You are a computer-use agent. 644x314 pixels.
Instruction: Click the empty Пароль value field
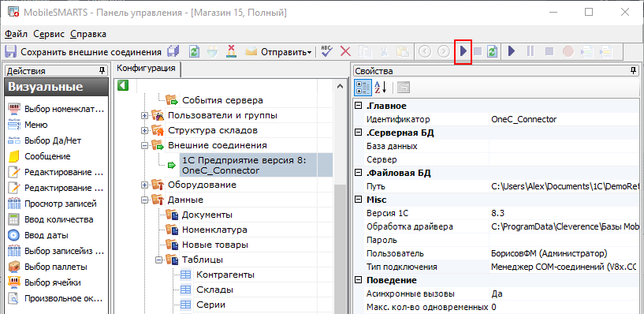point(563,240)
